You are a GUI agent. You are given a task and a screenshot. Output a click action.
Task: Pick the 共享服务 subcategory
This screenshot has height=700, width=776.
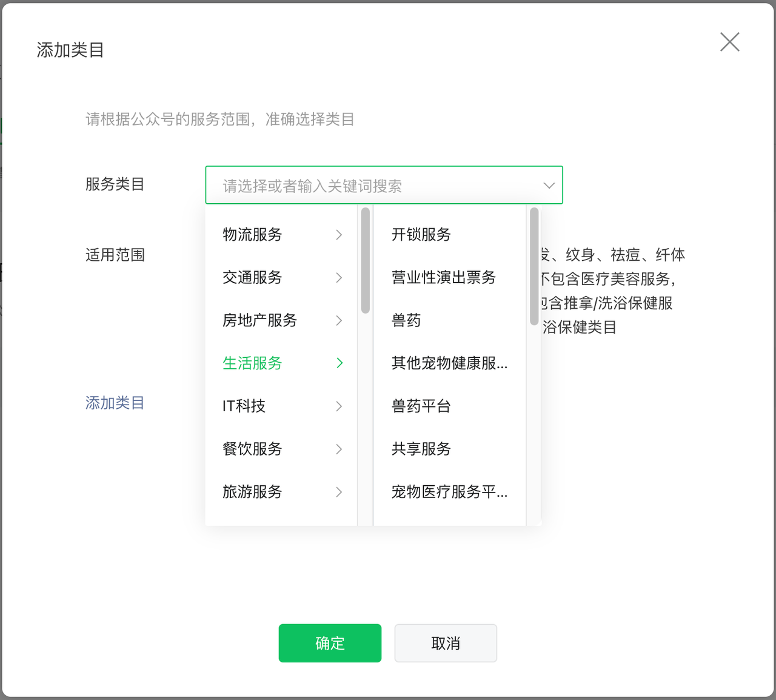[421, 449]
